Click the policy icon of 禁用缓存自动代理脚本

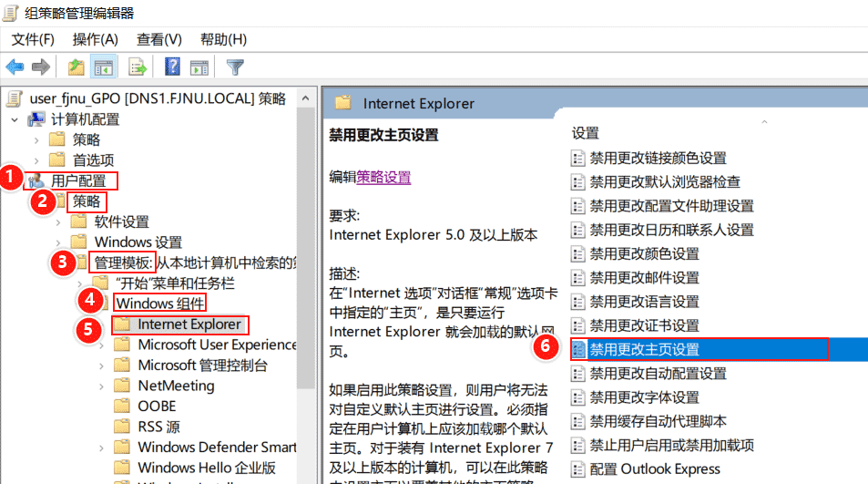578,421
